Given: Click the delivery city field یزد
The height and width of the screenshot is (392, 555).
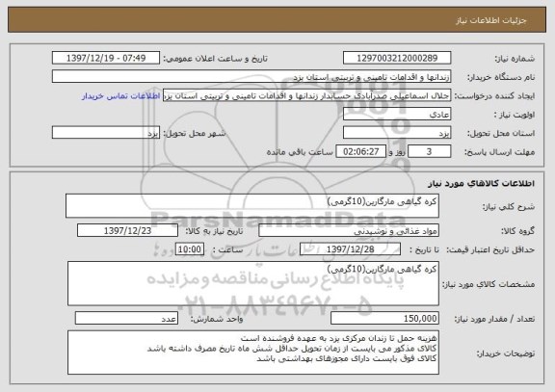Looking at the screenshot, I should click(106, 133).
